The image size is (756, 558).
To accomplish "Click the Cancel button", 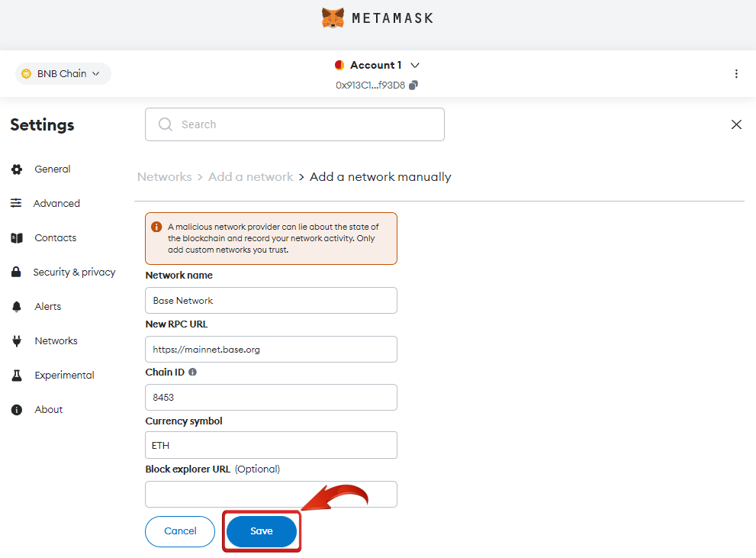I will (180, 531).
